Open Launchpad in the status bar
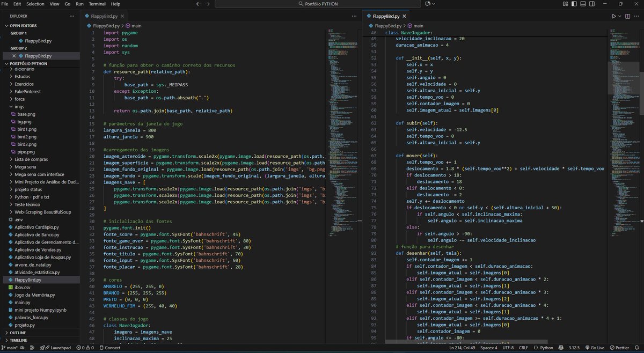The height and width of the screenshot is (353, 644). (56, 348)
